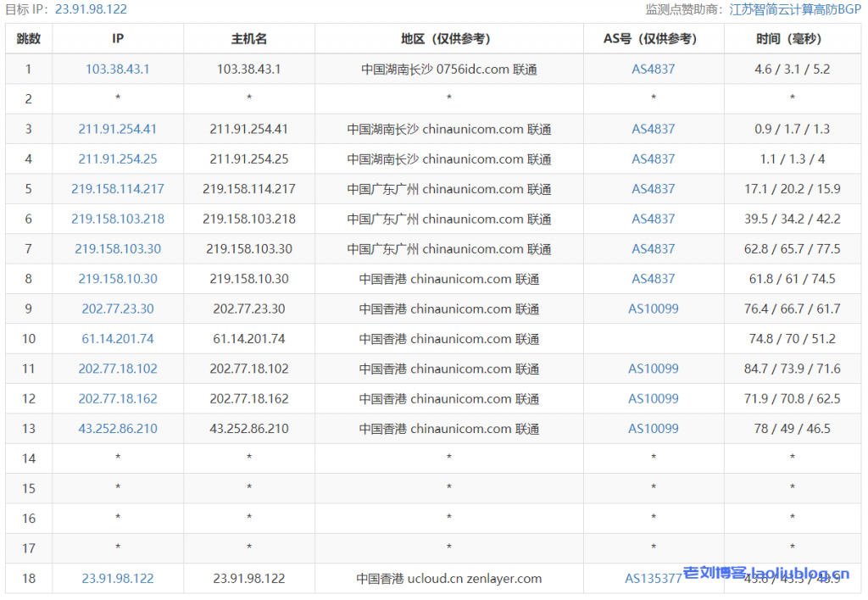The image size is (868, 600).
Task: Click 219.158.114.217 link on hop 5
Action: (117, 189)
